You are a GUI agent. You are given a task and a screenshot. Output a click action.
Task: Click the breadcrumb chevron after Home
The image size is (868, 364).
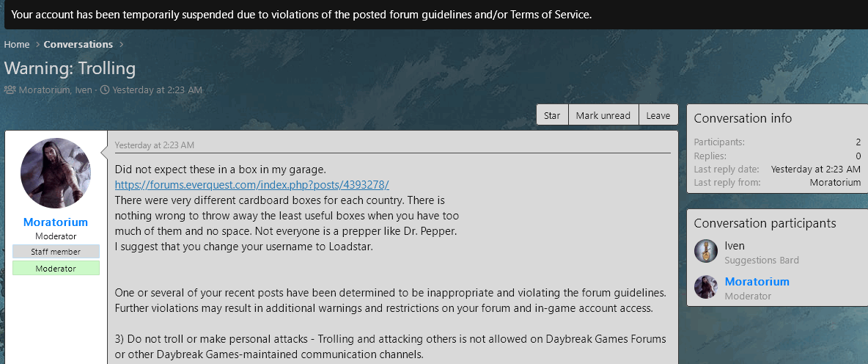(37, 45)
